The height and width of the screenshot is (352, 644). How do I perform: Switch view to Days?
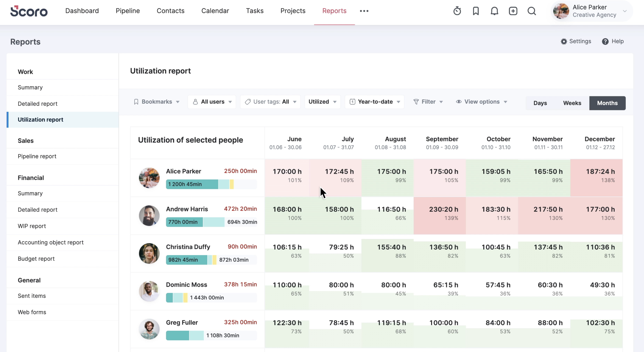tap(540, 103)
